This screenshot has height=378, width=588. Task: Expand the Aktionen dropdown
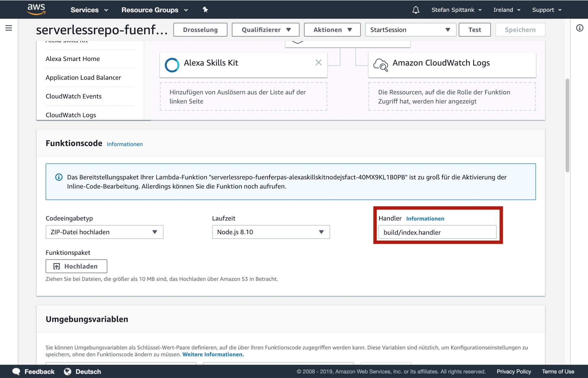[x=332, y=30]
